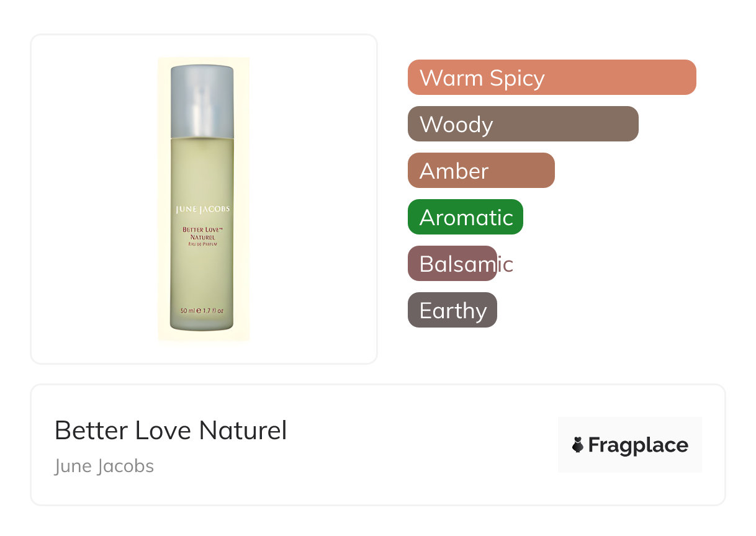Click the gray background box behind Fragplace logo
This screenshot has width=756, height=536.
click(630, 445)
